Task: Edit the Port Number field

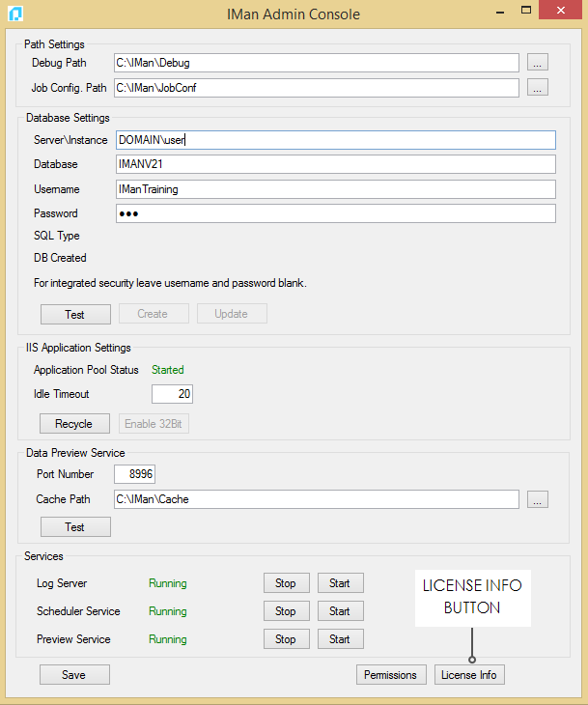Action: [x=134, y=474]
